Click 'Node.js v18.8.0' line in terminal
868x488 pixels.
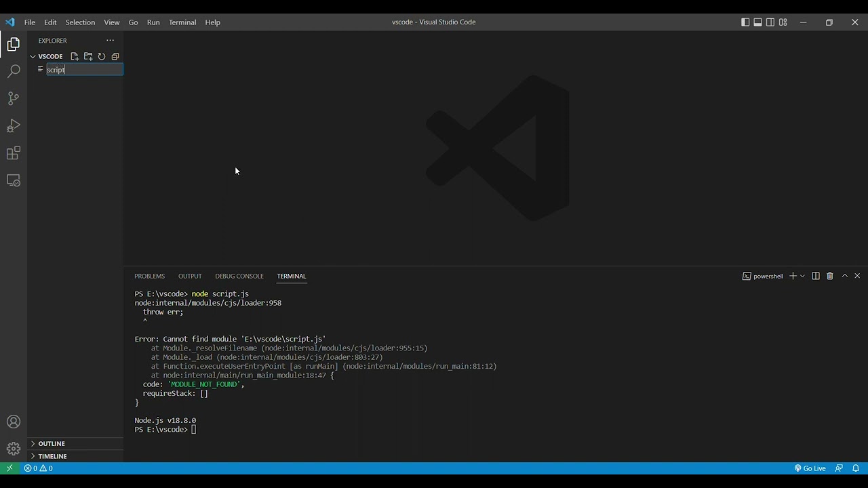[165, 420]
